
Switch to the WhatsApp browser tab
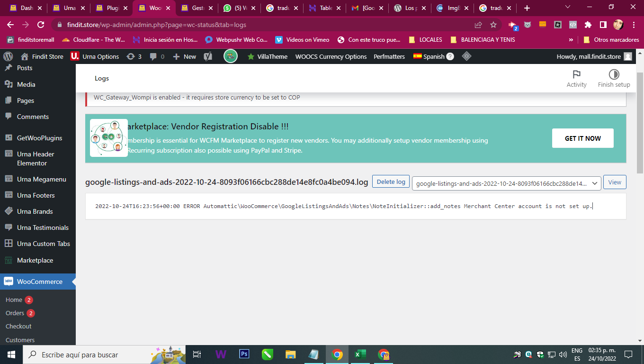[x=239, y=8]
